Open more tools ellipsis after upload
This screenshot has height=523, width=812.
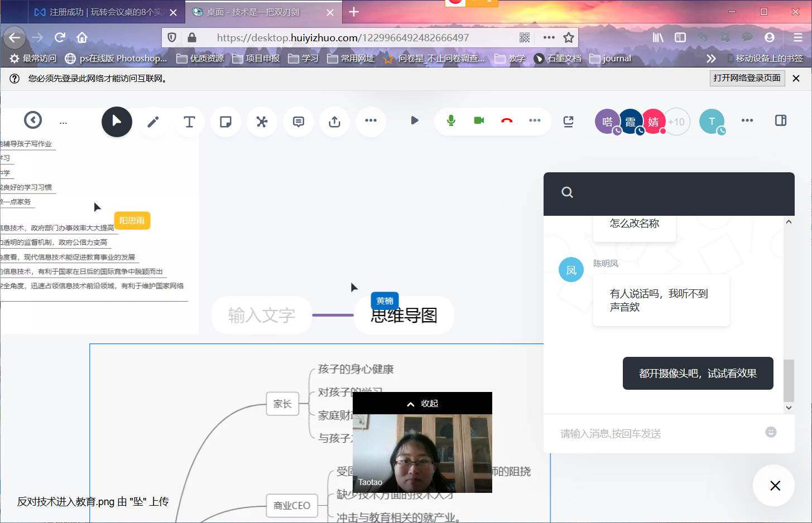371,120
